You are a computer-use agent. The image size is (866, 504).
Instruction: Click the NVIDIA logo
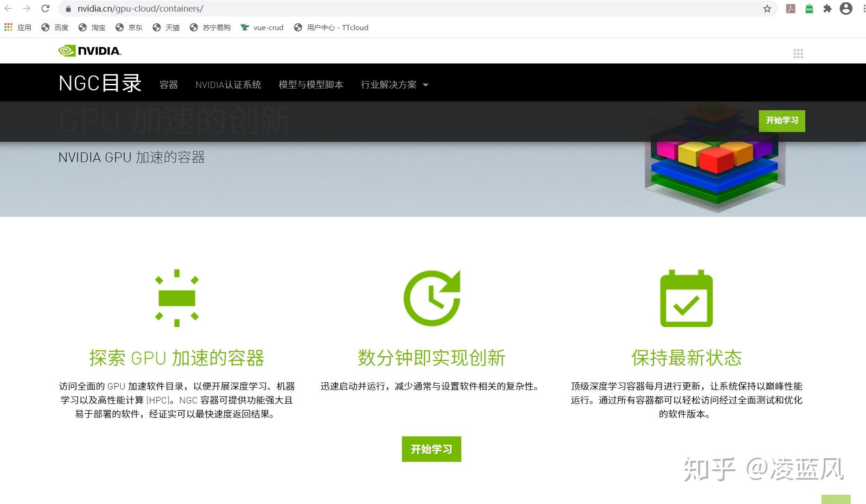(x=89, y=50)
